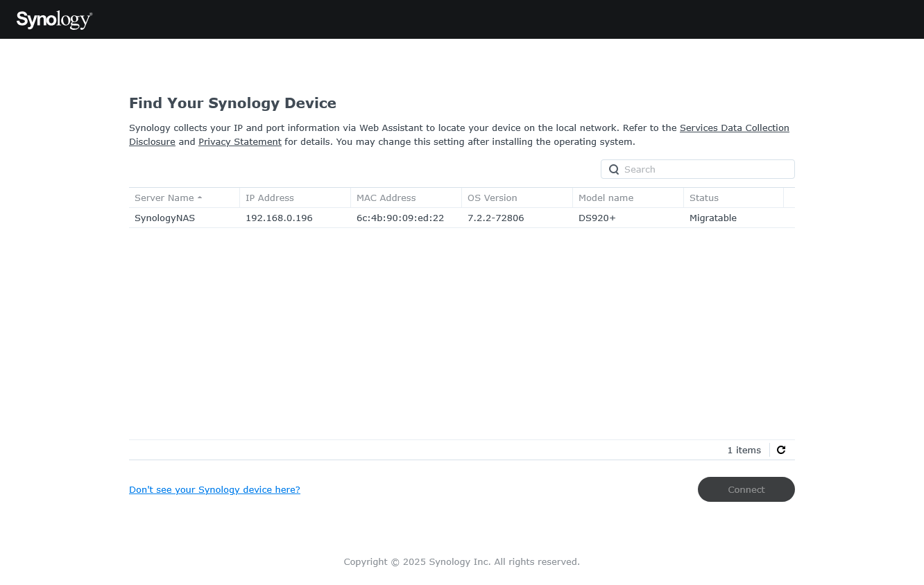Refresh the device list
Viewport: 924px width, 585px height.
(781, 450)
